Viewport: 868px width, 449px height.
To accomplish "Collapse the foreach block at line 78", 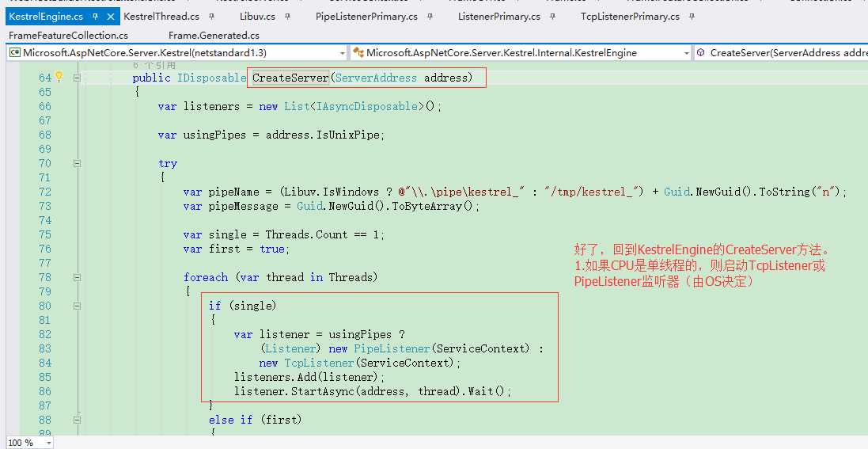I will point(77,277).
